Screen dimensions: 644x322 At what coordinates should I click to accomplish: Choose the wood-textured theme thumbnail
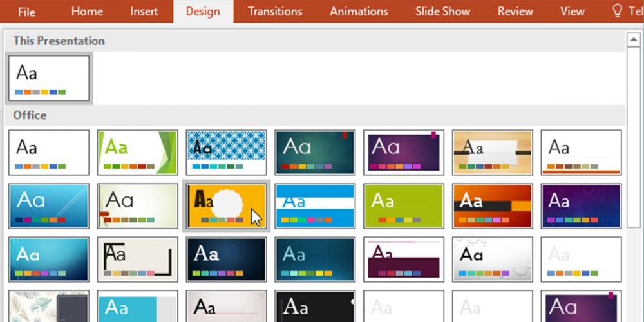(x=493, y=152)
